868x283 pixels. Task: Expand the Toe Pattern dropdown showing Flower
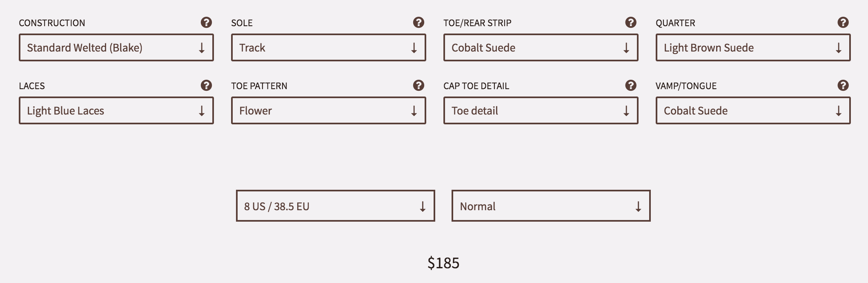tap(328, 111)
